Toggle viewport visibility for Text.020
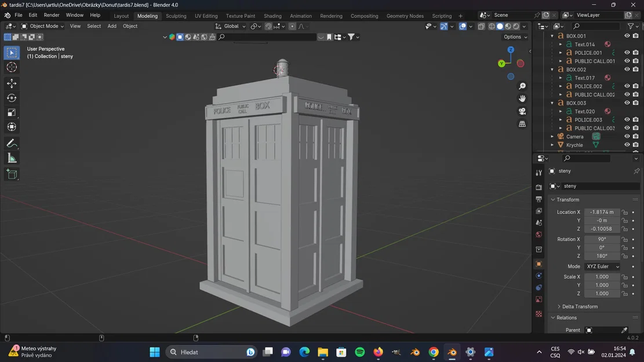 [626, 111]
